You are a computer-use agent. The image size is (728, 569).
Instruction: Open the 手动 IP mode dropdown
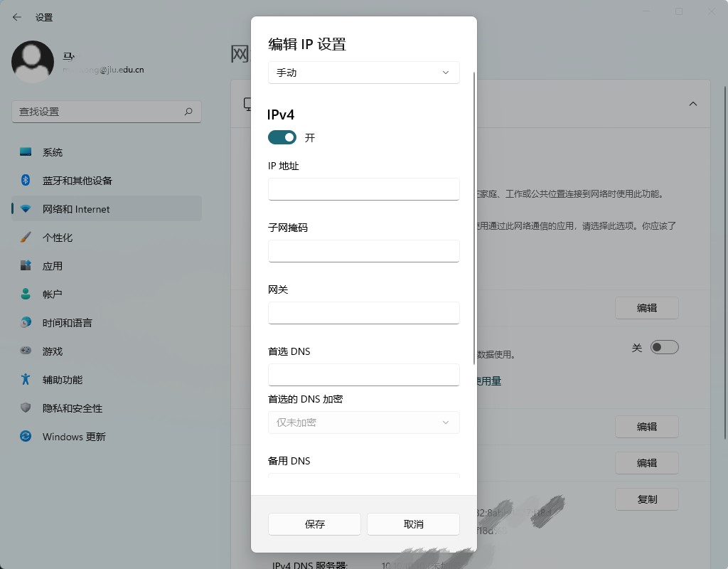(363, 73)
